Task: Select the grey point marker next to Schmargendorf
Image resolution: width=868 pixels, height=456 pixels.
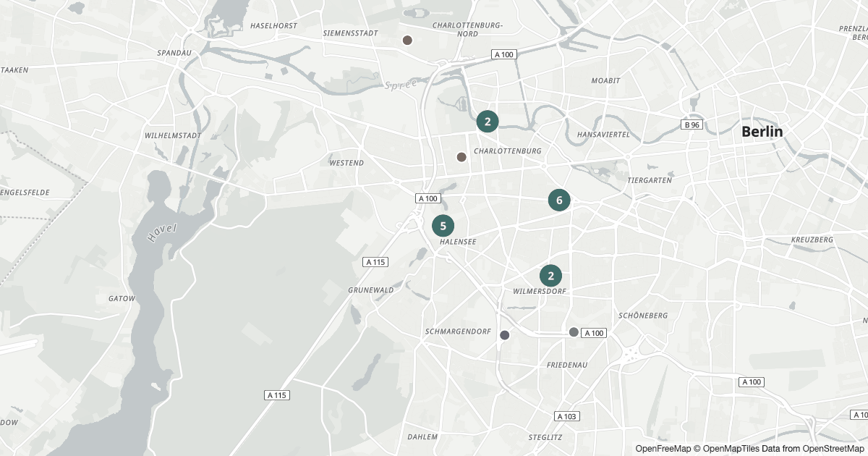Action: point(505,335)
